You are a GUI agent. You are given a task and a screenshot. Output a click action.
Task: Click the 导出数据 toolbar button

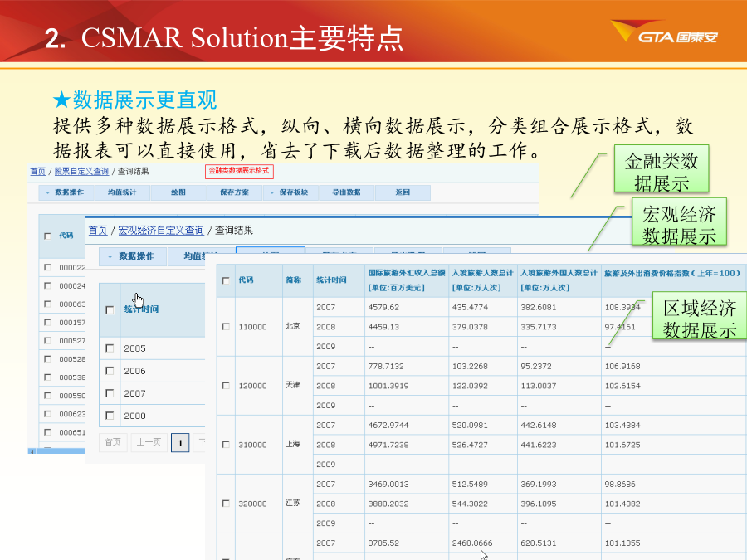[347, 192]
